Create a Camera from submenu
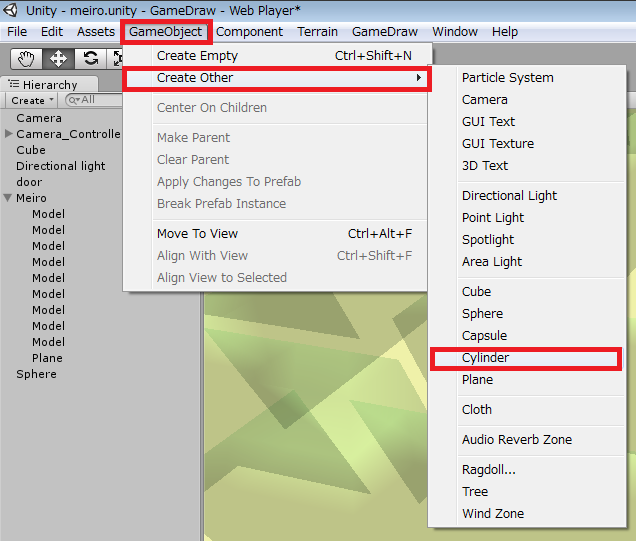The image size is (636, 541). tap(527, 99)
